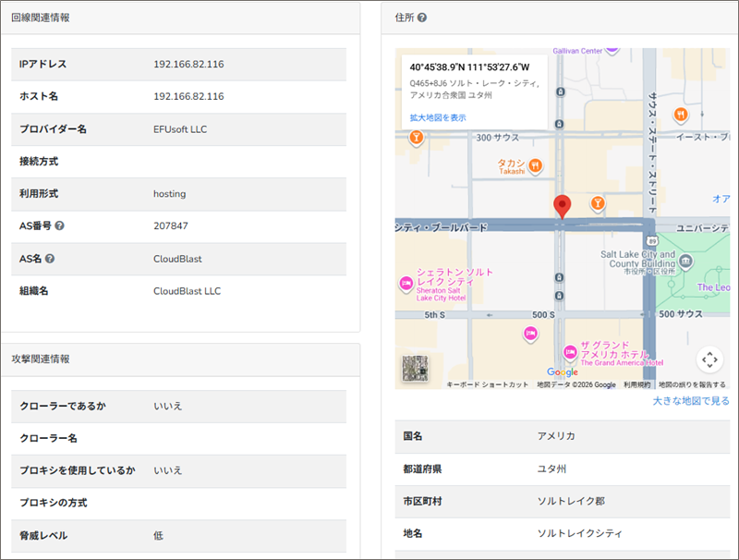Click the IP address value 192.166.82.116

(188, 65)
